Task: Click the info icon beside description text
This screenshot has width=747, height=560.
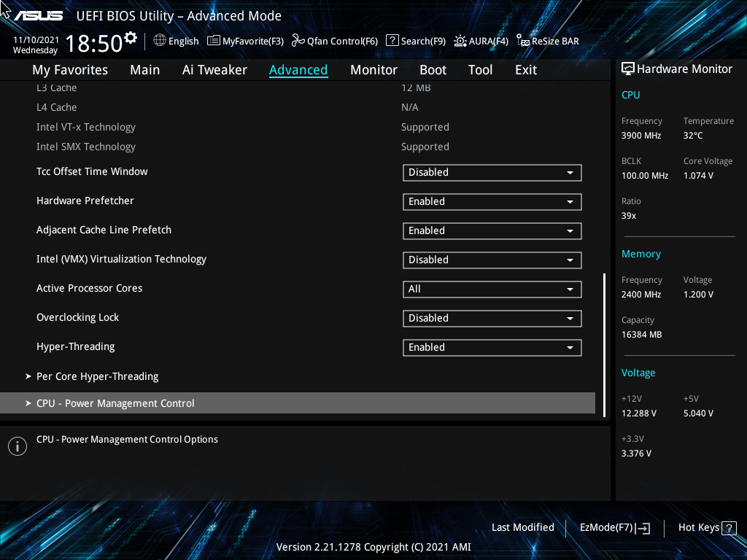Action: click(18, 446)
